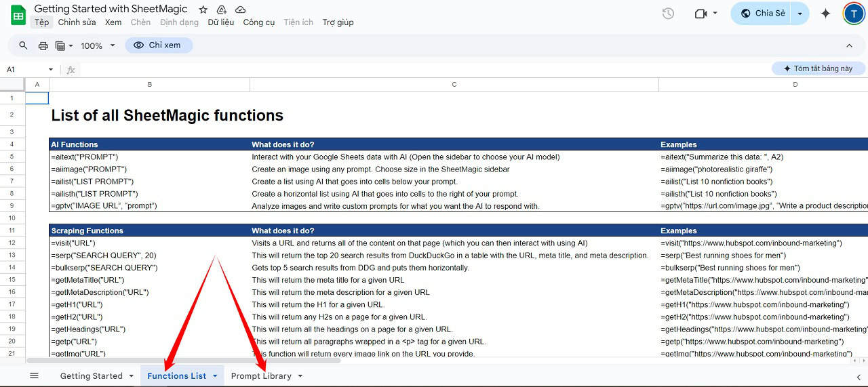Open the Gemini sparkle icon
Viewport: 868px width, 387px height.
825,14
